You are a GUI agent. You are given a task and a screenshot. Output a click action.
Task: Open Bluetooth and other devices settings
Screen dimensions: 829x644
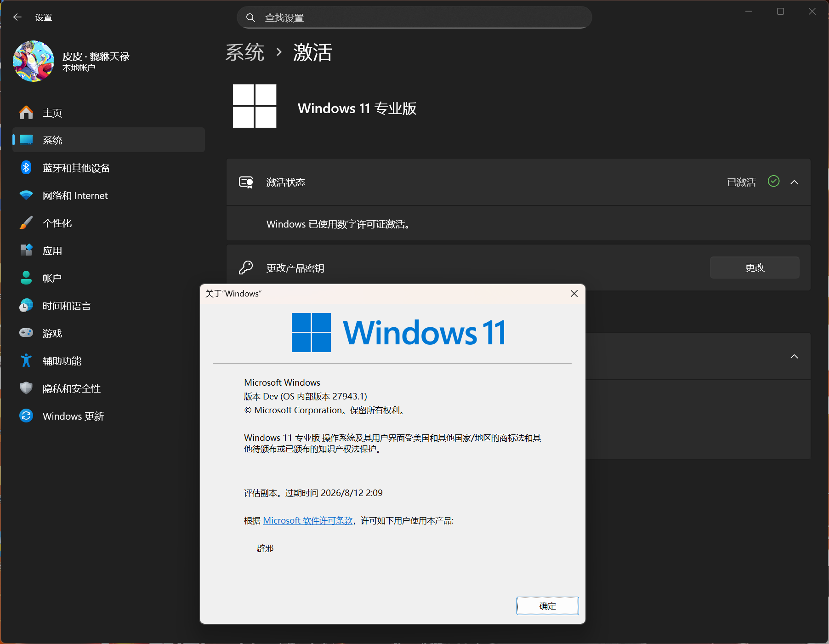tap(26, 167)
